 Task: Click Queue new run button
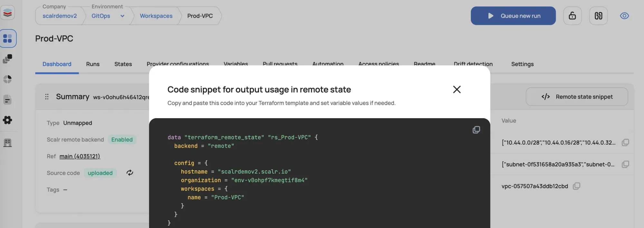(x=513, y=16)
